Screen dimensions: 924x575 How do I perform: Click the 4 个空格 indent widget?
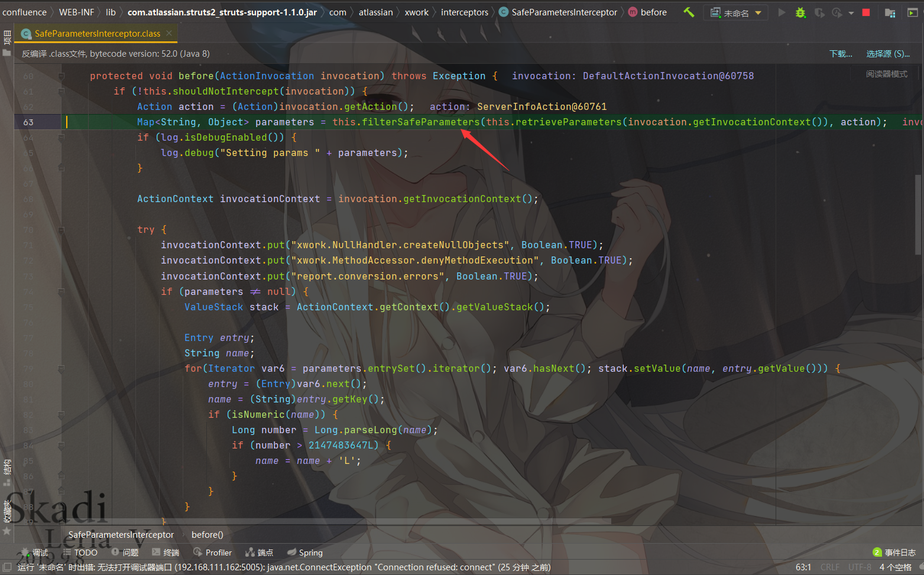click(x=895, y=567)
